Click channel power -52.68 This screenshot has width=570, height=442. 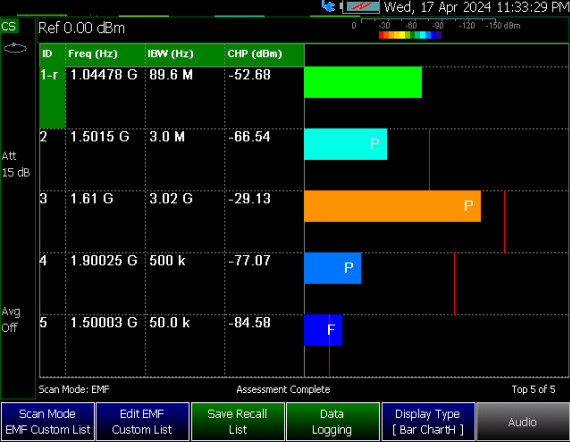(249, 75)
